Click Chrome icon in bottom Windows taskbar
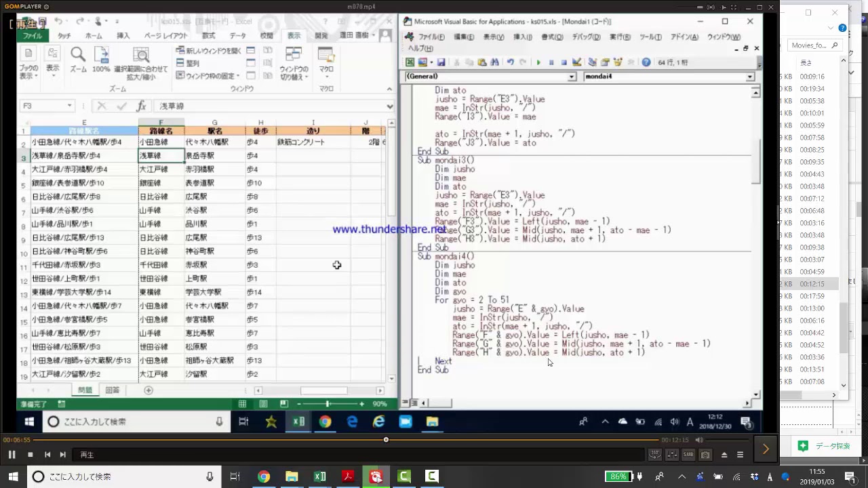868x488 pixels. 264,476
